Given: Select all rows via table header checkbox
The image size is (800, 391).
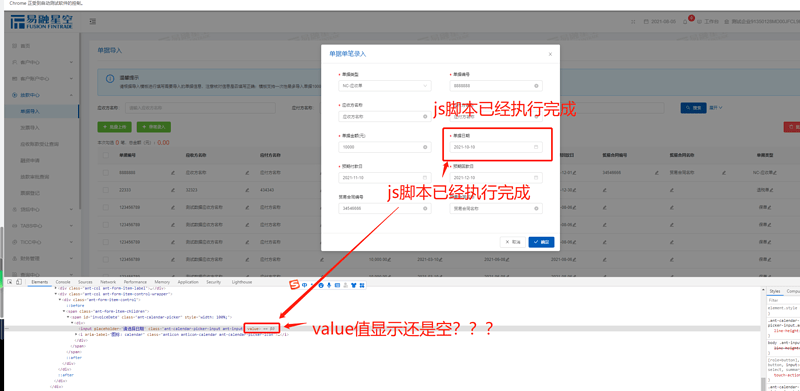Looking at the screenshot, I should 106,155.
